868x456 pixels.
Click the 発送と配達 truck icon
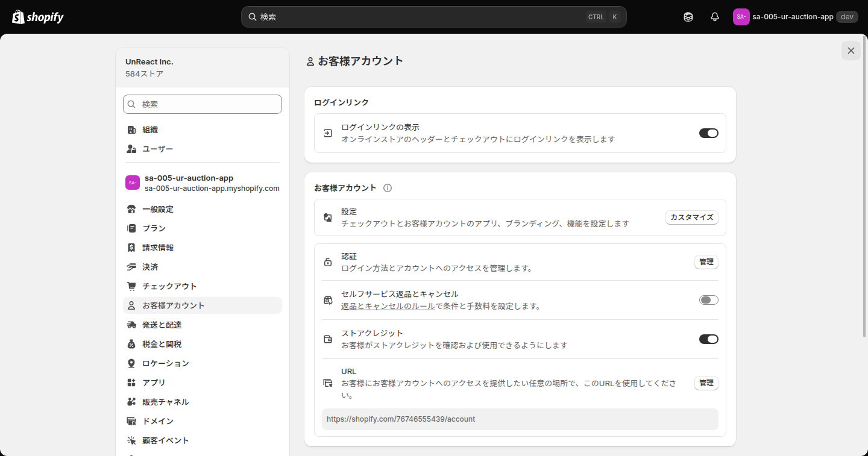click(131, 325)
